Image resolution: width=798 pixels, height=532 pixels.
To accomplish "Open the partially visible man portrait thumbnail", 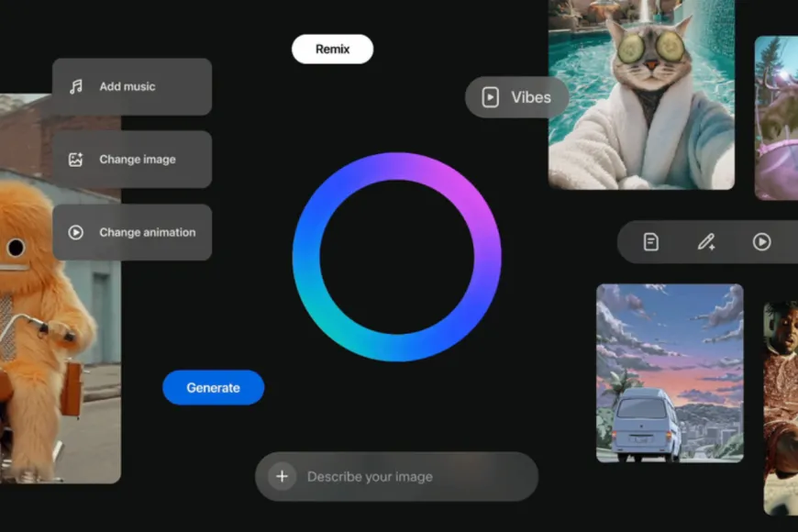I will click(x=781, y=408).
